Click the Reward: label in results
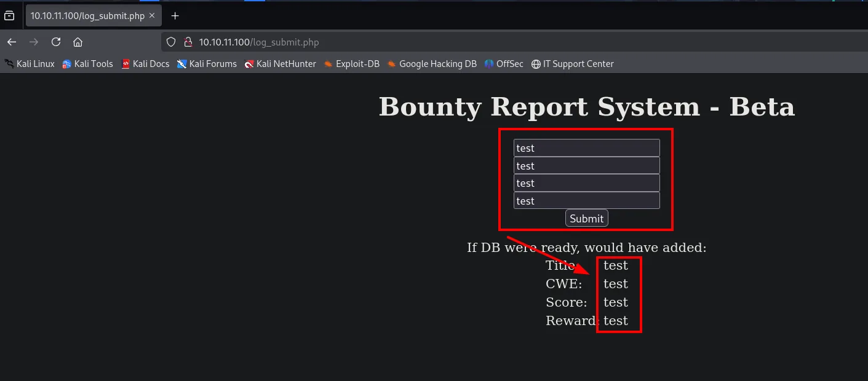The image size is (868, 381). pos(571,321)
